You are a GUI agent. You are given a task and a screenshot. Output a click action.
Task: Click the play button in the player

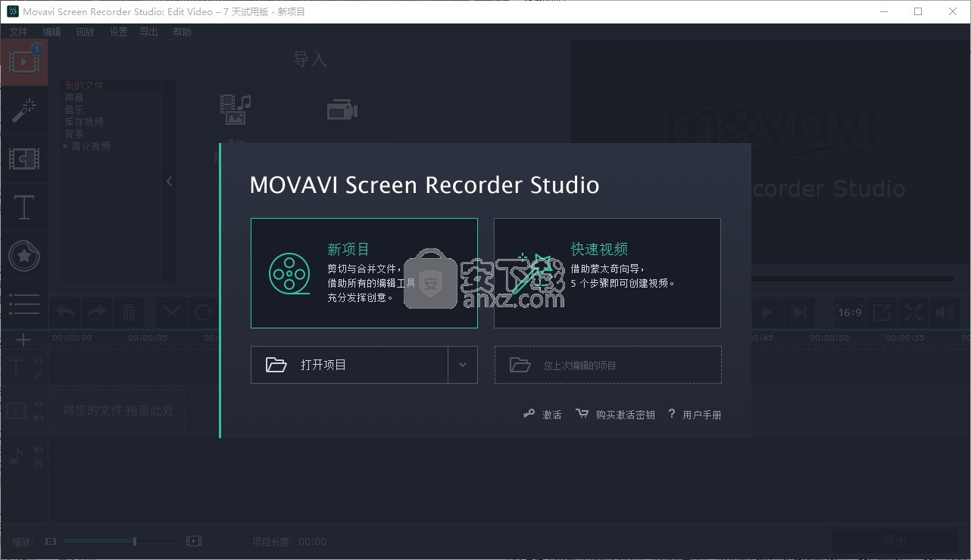coord(766,313)
